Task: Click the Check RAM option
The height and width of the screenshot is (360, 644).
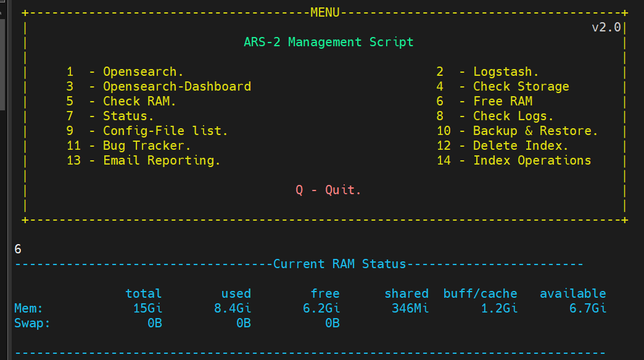Action: 139,101
